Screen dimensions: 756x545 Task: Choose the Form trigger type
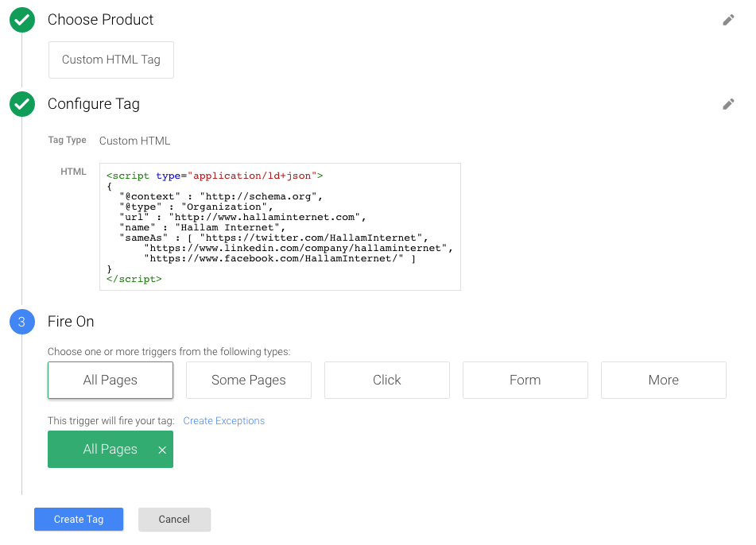pyautogui.click(x=525, y=380)
